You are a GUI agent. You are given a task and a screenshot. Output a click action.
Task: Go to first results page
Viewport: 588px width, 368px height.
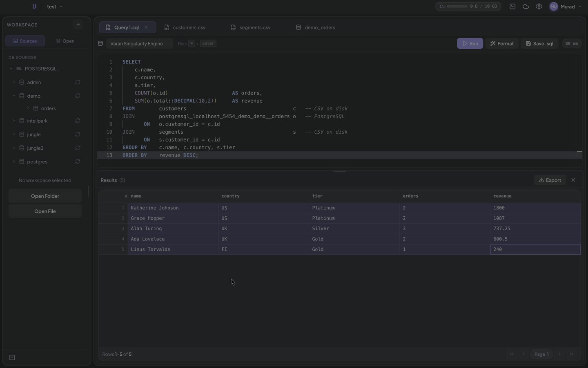click(512, 355)
